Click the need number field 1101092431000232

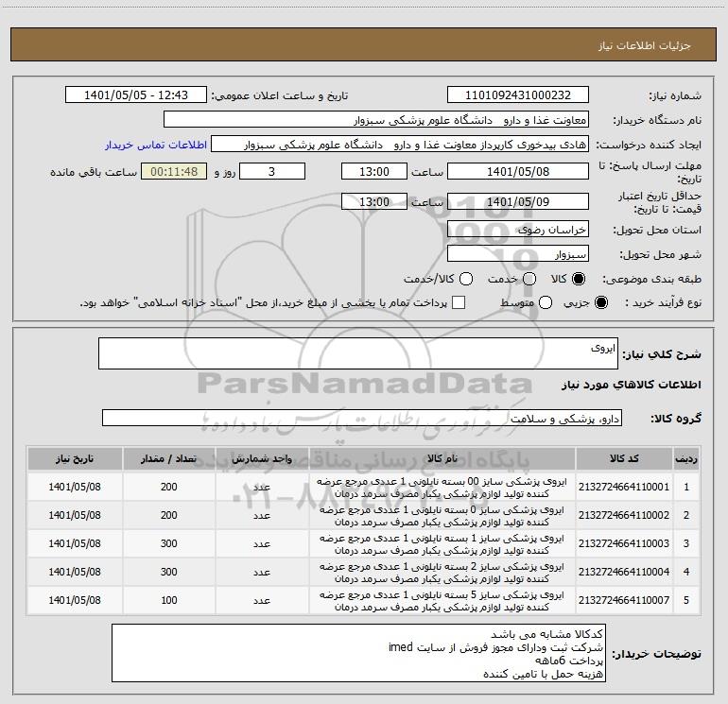pyautogui.click(x=518, y=95)
